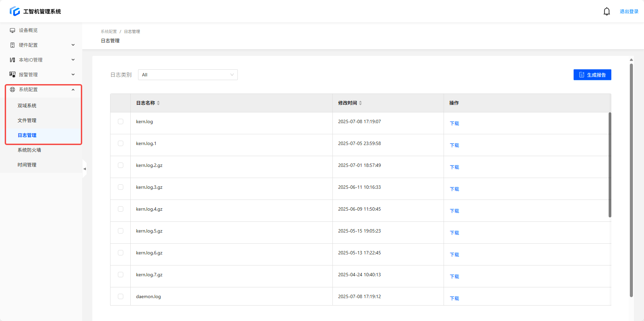644x321 pixels.
Task: Tick the daemon.log row checkbox
Action: coord(121,296)
